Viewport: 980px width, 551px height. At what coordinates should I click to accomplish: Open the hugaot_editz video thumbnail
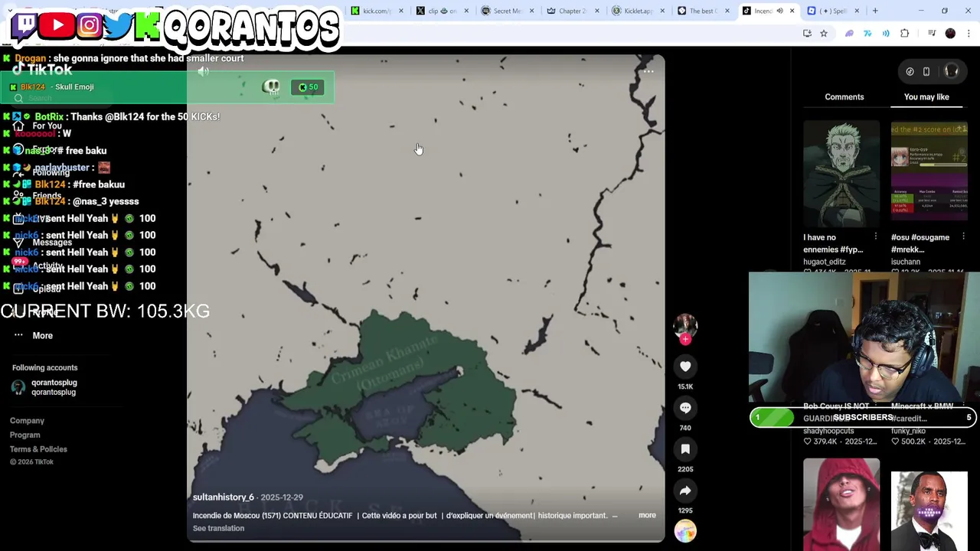(841, 174)
